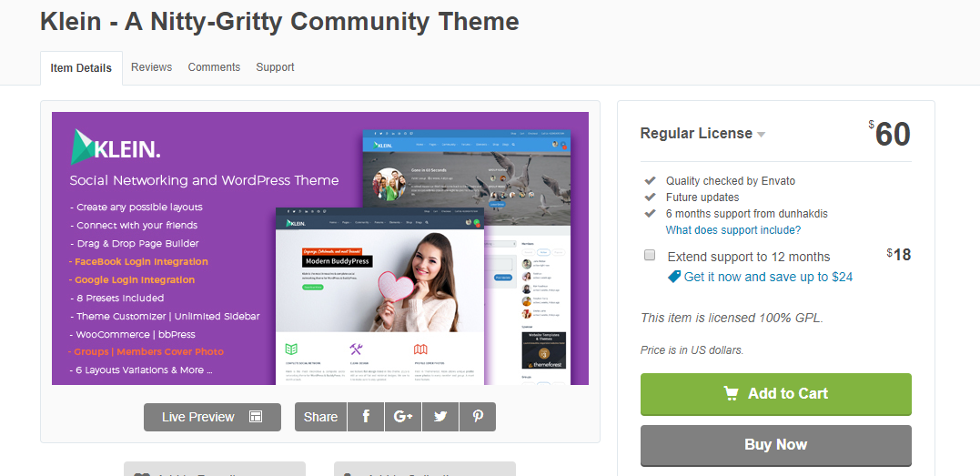Click 'Groups | Members Cover Photo' text
Image resolution: width=980 pixels, height=476 pixels.
(146, 351)
